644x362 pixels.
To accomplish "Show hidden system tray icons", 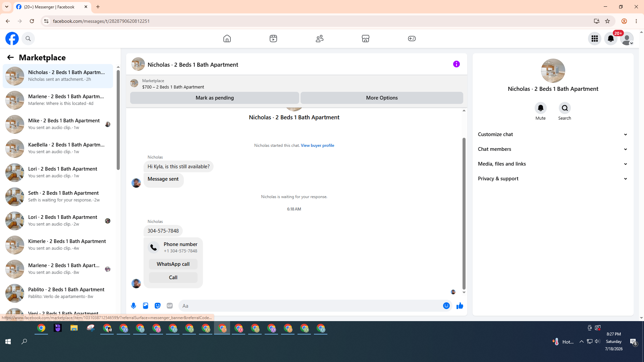I will [x=581, y=342].
